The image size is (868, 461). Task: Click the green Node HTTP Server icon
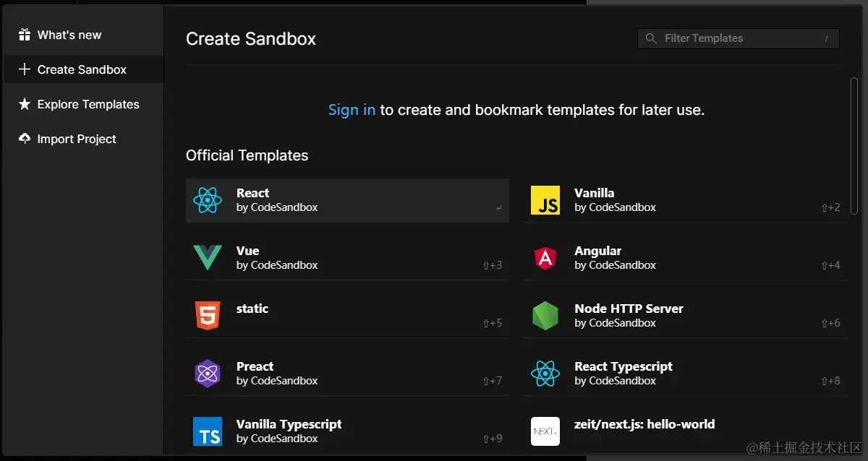545,316
